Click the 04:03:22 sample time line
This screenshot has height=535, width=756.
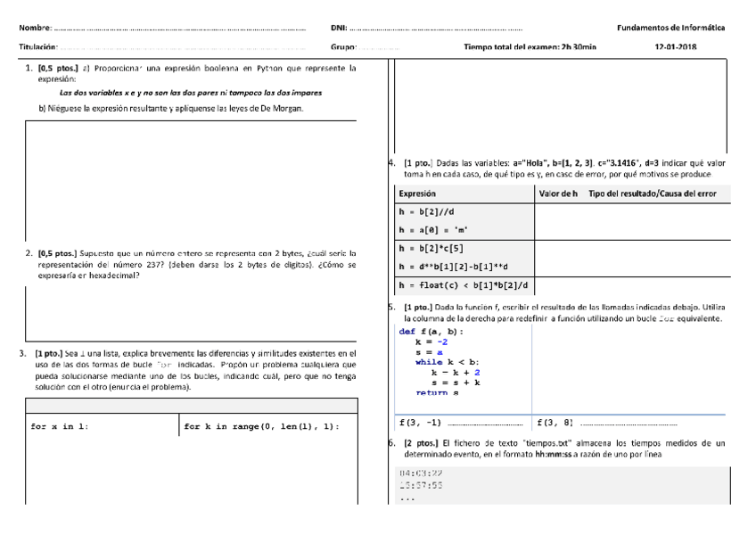[x=421, y=472]
